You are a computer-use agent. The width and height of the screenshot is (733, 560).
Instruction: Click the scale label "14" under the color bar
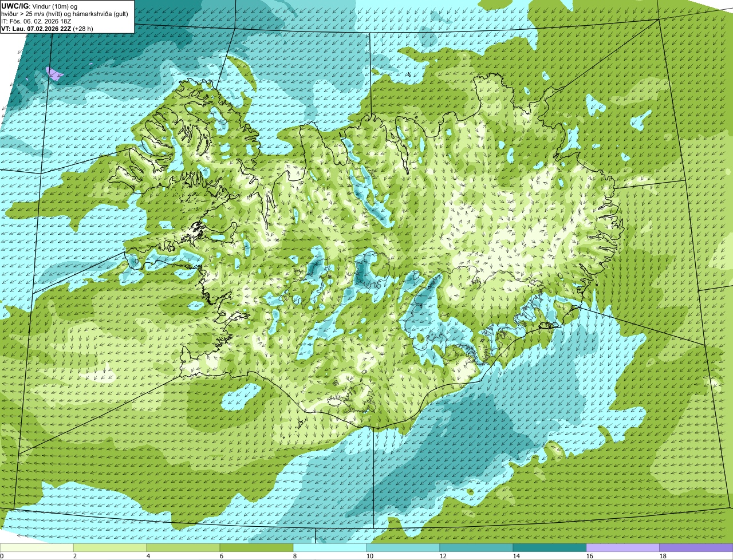517,556
